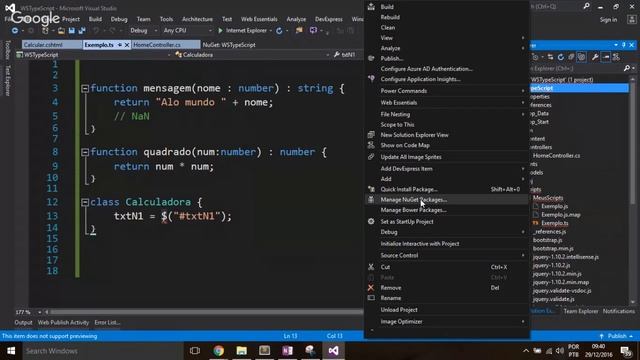
Task: Open the Calculadora class navigation dropdown
Action: (x=252, y=55)
